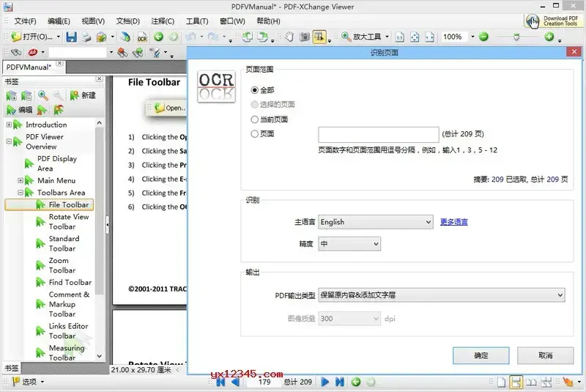The width and height of the screenshot is (586, 392).
Task: Expand the Introduction bookmark
Action: (x=9, y=125)
